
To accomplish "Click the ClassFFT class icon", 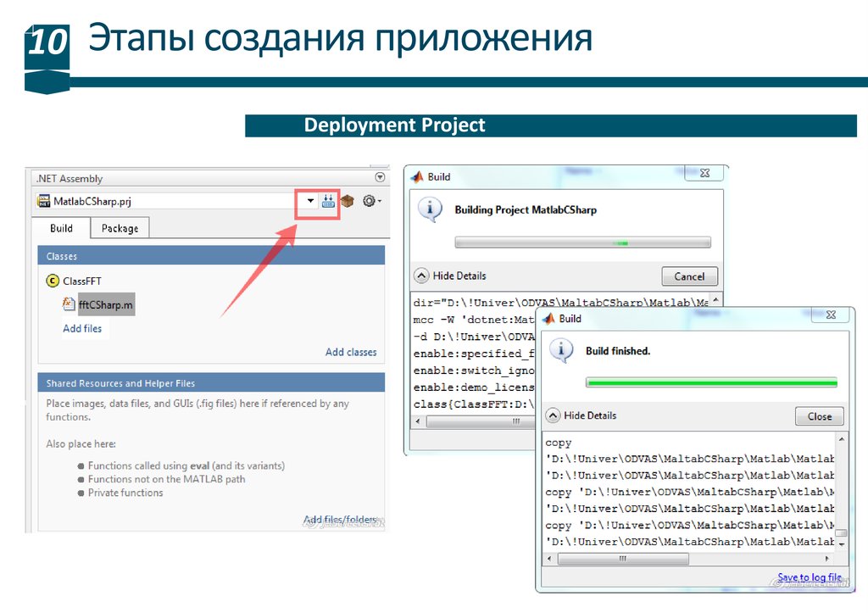I will [52, 281].
